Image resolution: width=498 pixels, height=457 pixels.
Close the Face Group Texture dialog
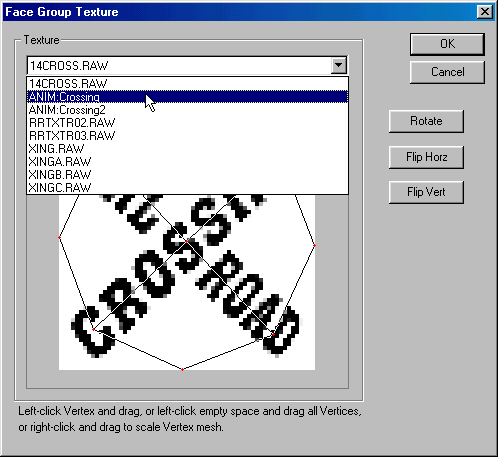[484, 12]
